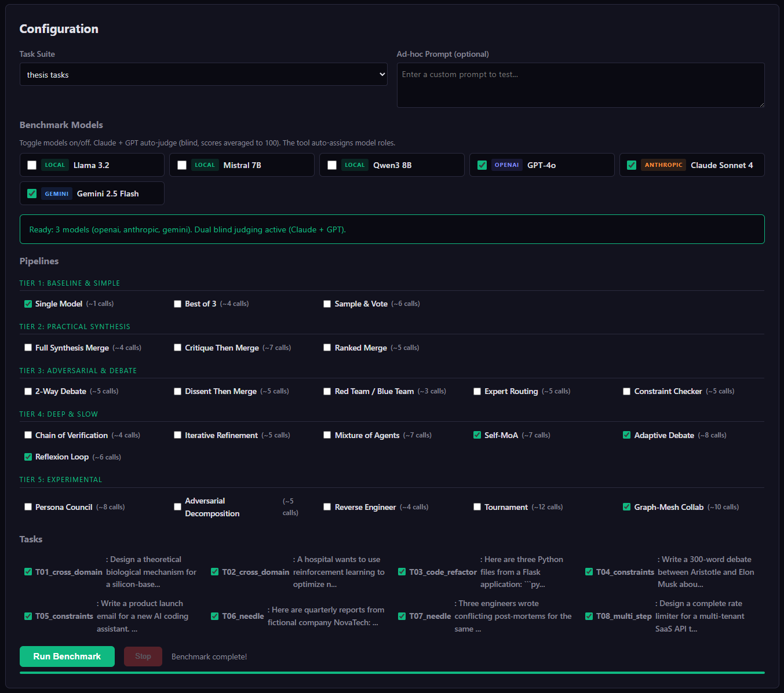Uncheck the Gemini 2.5 Flash model

(32, 194)
